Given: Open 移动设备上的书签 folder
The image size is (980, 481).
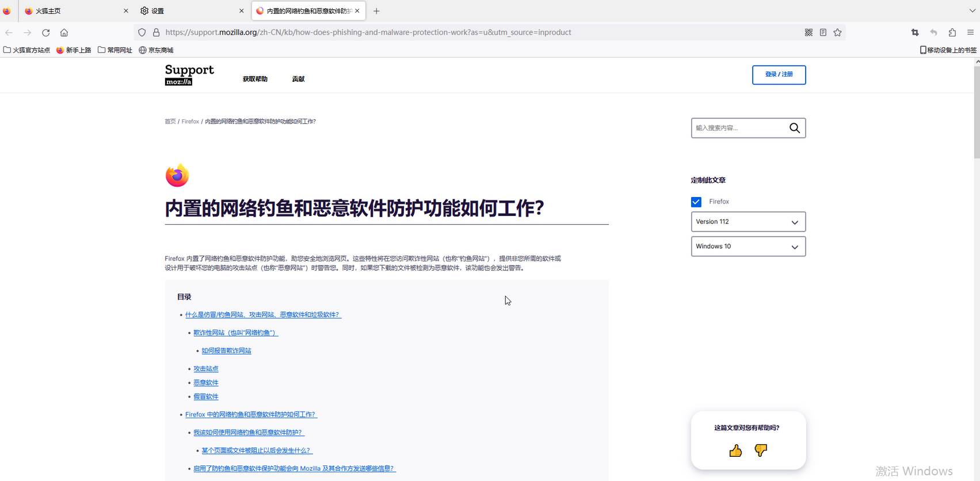Looking at the screenshot, I should [x=948, y=50].
